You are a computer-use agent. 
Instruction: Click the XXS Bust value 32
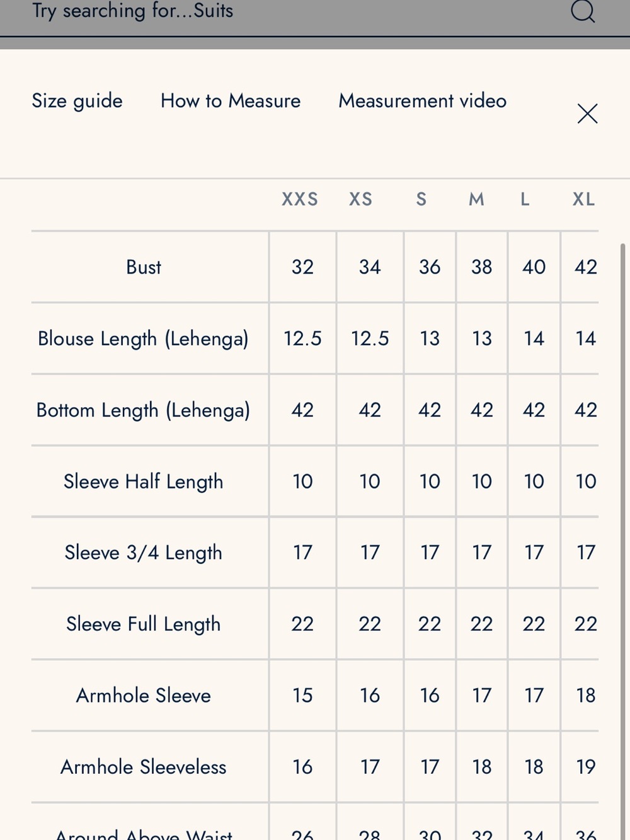tap(302, 267)
